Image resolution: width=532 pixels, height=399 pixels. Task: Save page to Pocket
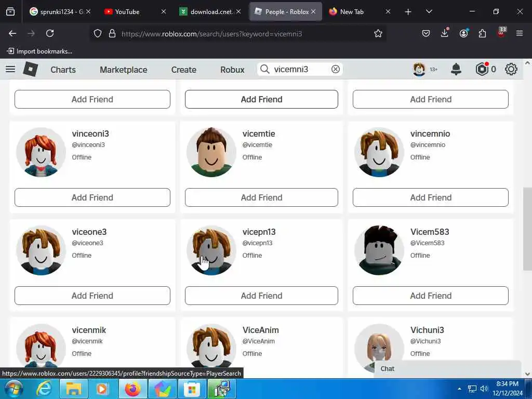point(426,34)
